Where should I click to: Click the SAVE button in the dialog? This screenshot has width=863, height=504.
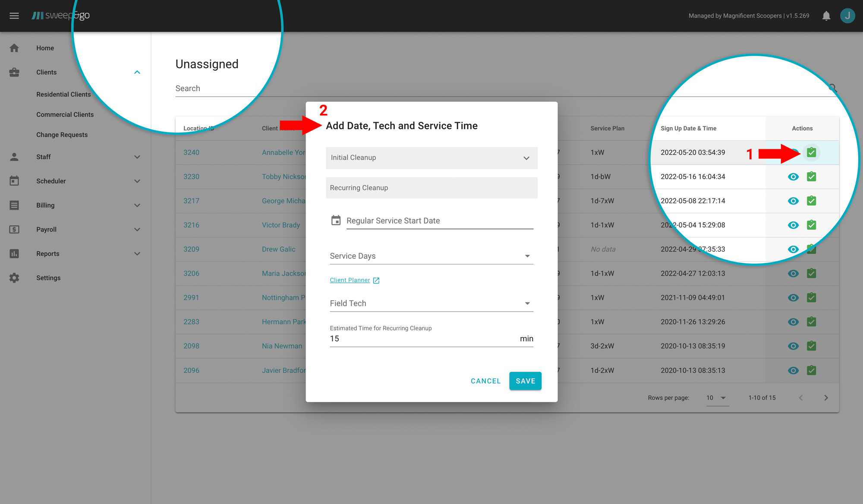point(525,381)
